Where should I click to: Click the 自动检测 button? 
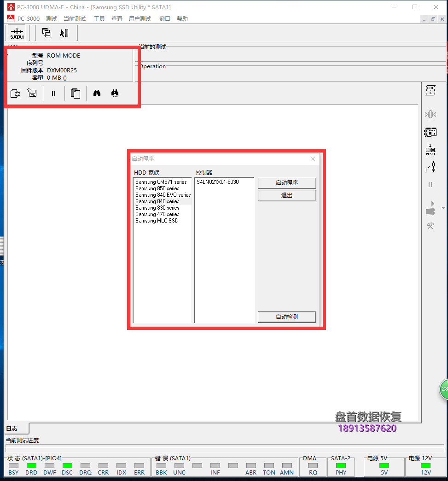287,317
